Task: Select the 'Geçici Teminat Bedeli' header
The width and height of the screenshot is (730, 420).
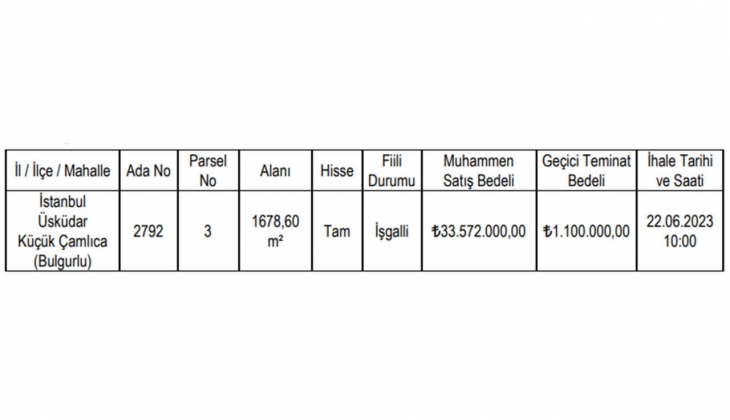Action: [x=587, y=171]
